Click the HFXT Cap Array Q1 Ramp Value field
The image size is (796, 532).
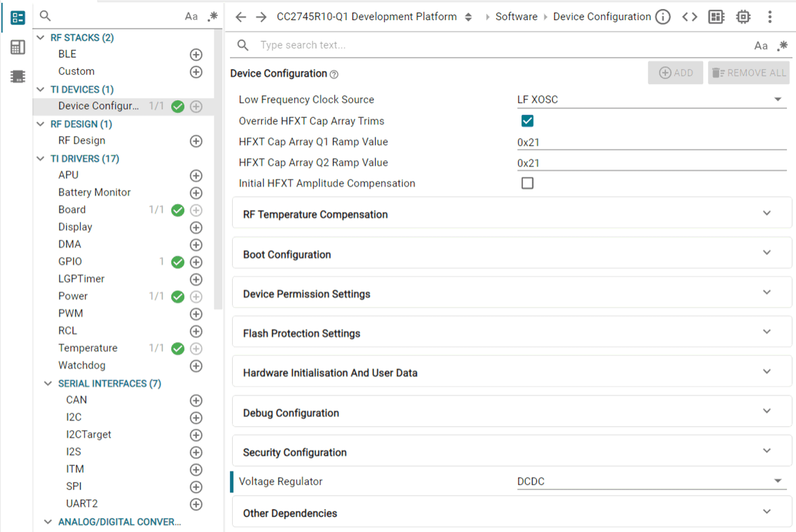click(x=651, y=142)
